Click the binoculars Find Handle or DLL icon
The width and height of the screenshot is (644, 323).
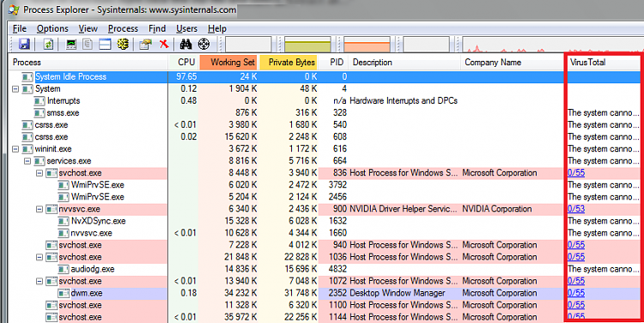click(186, 44)
